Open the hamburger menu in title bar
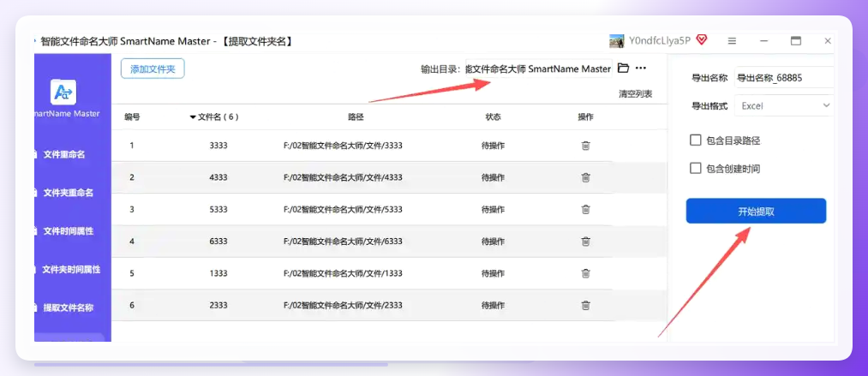This screenshot has height=376, width=868. pos(732,41)
